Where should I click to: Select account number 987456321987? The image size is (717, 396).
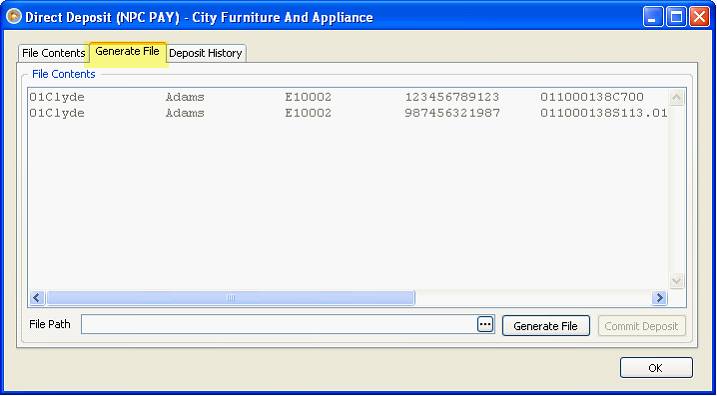pyautogui.click(x=452, y=113)
